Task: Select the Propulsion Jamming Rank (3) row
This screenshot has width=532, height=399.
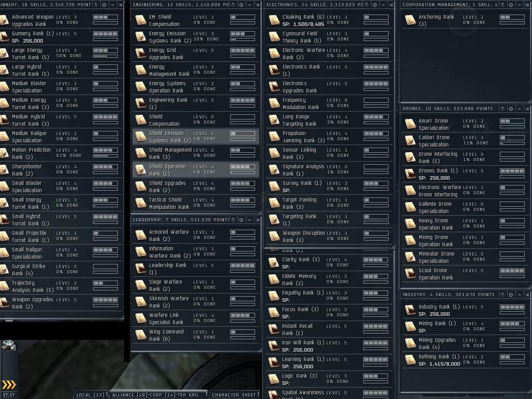Action: (329, 137)
